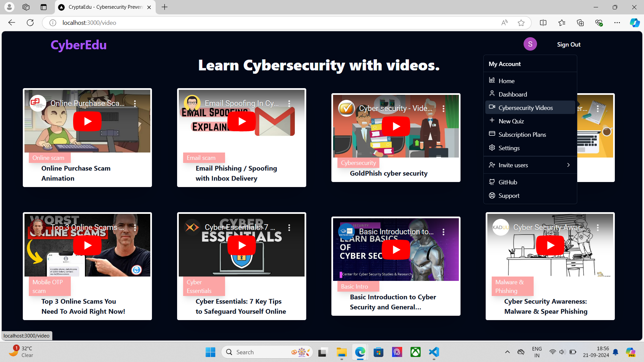The image size is (644, 362).
Task: Click browser favorites star icon
Action: (x=521, y=23)
